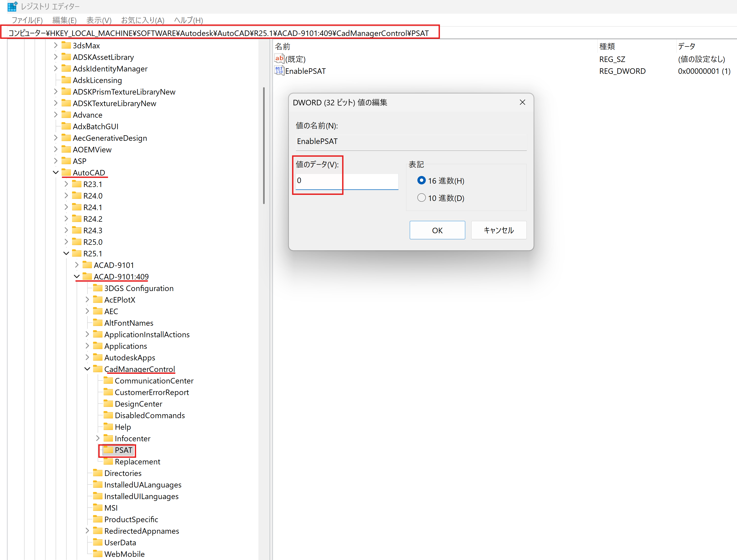Click the データ column header
The width and height of the screenshot is (737, 560).
click(687, 46)
